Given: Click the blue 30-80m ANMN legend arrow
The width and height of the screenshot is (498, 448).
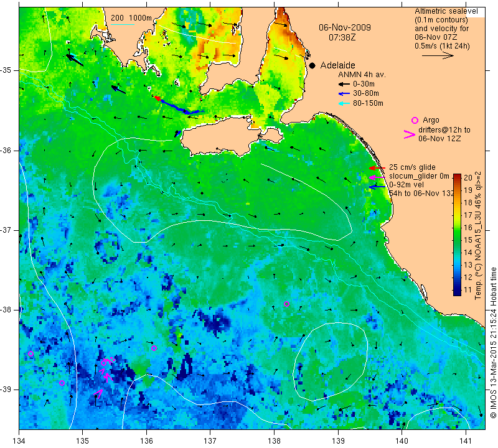Looking at the screenshot, I should pos(344,94).
